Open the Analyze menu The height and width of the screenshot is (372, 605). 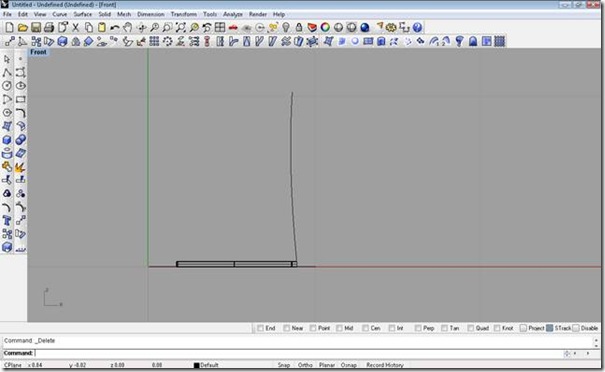point(233,14)
